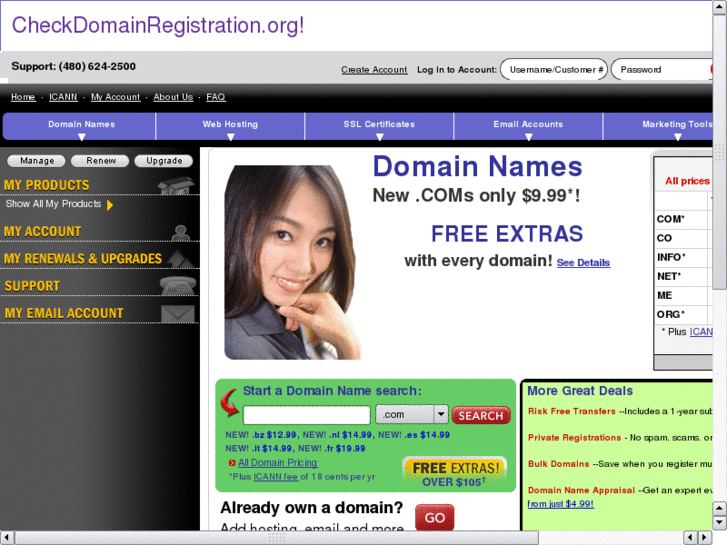Visit the About Us link
The image size is (727, 545).
pyautogui.click(x=173, y=97)
